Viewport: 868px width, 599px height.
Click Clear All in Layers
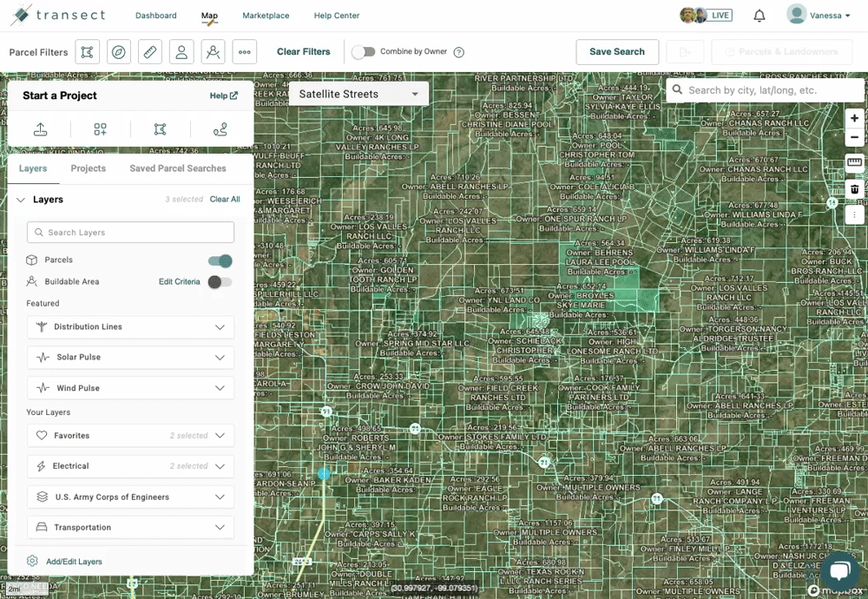coord(225,200)
